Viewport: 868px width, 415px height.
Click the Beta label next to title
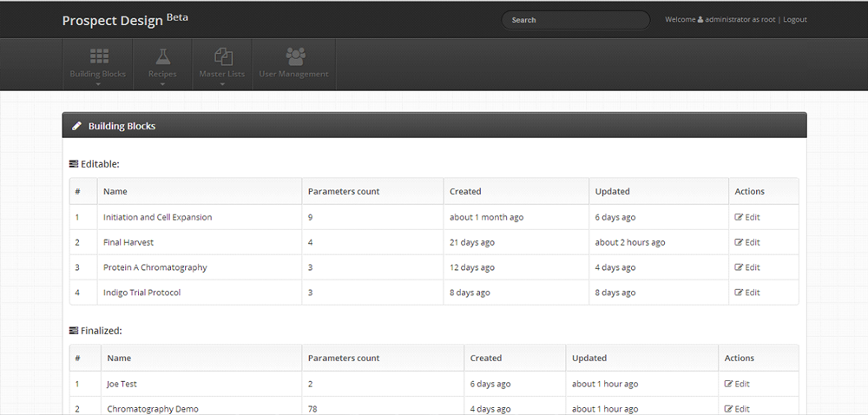pyautogui.click(x=177, y=17)
